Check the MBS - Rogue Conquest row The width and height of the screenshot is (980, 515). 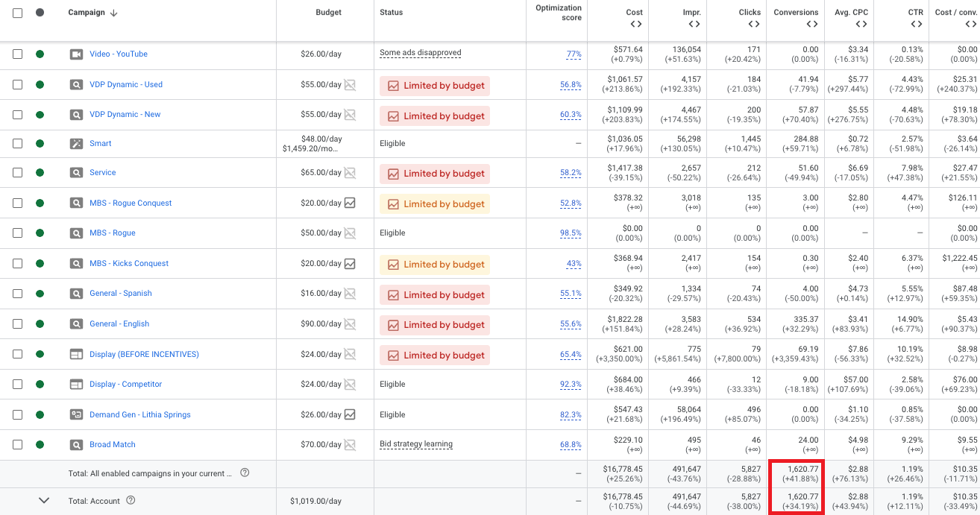(18, 203)
